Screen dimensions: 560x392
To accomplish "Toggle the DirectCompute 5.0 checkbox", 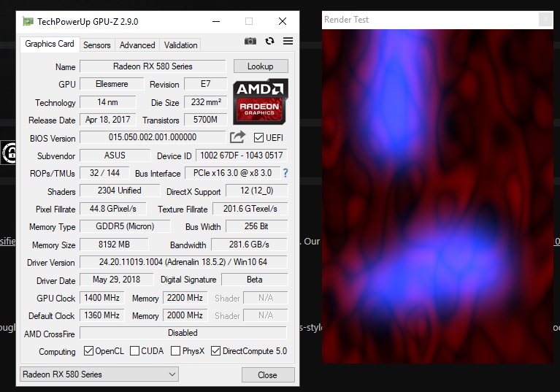I will point(215,351).
